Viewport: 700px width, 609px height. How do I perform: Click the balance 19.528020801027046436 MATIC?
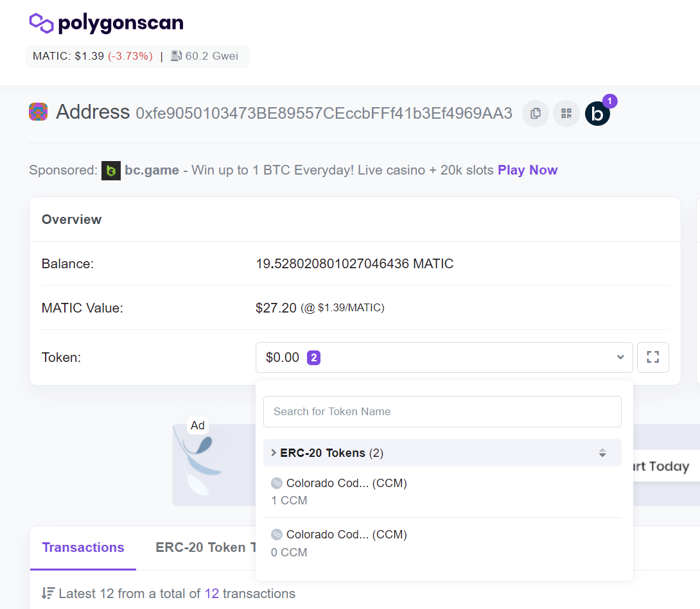point(354,264)
